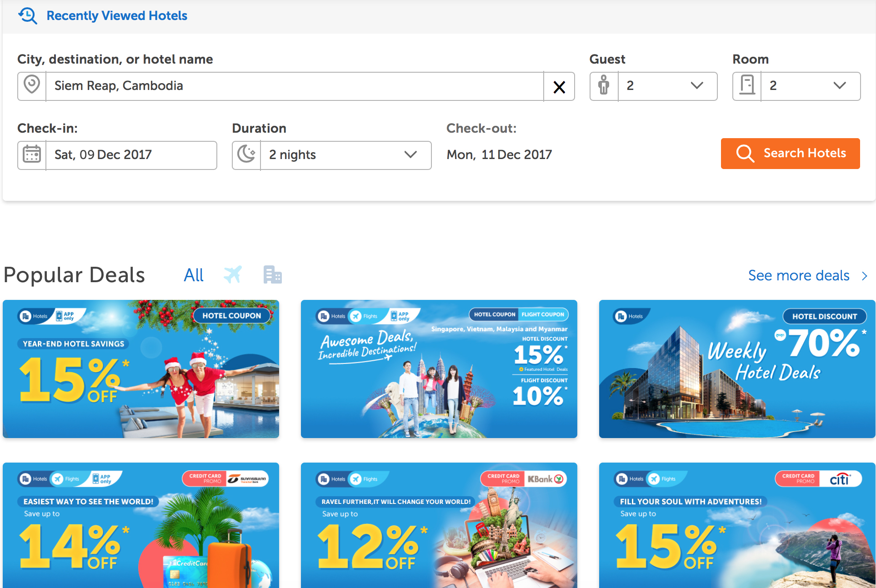This screenshot has height=588, width=876.
Task: Expand the Guest count dropdown
Action: pyautogui.click(x=667, y=86)
